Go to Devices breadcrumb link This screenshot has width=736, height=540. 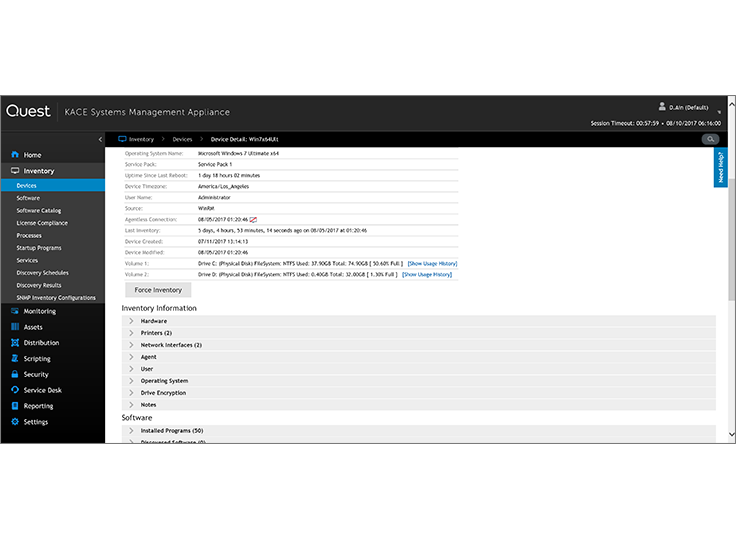(182, 139)
